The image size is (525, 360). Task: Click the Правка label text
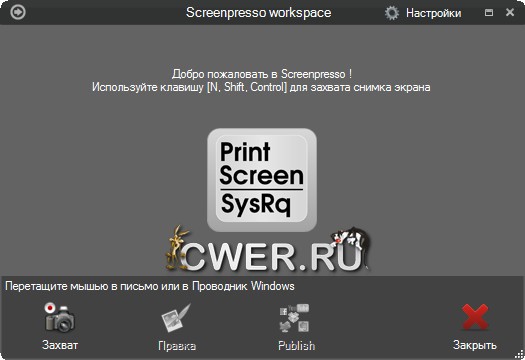click(x=177, y=346)
